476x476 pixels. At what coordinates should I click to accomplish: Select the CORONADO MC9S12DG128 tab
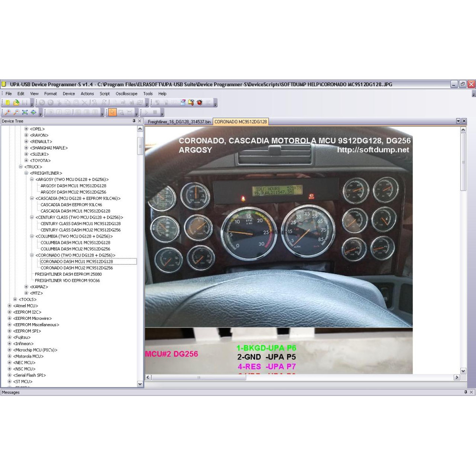241,121
